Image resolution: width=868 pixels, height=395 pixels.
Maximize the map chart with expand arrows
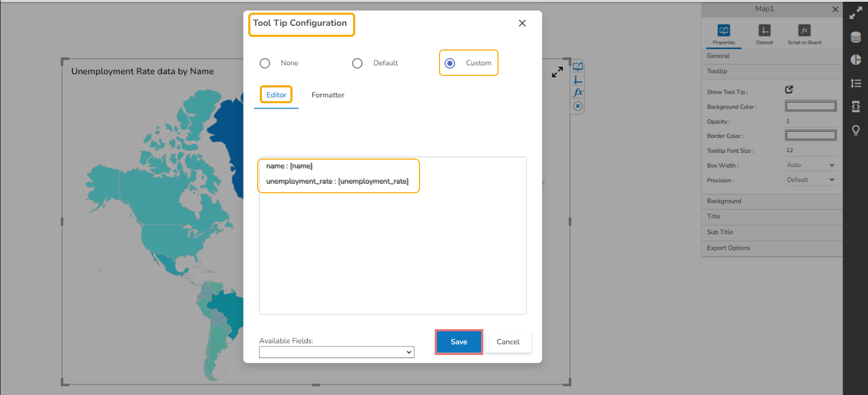tap(557, 72)
